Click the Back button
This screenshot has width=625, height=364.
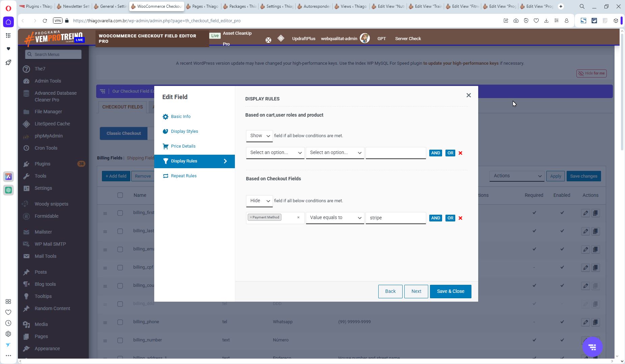[x=390, y=292]
